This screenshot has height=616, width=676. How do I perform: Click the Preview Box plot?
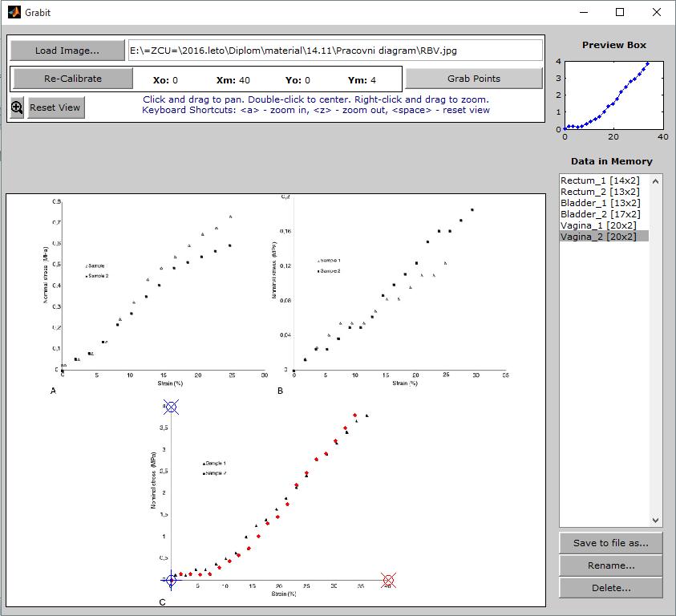tap(614, 95)
